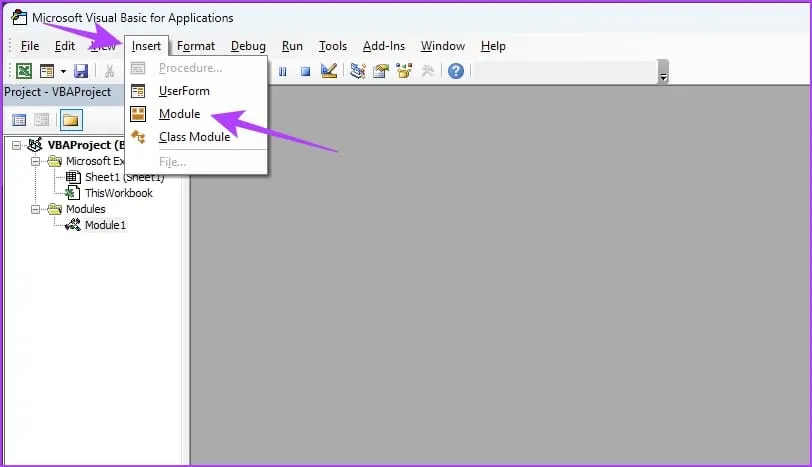
Task: Open dropdown arrow next to Insert UserForm icon
Action: [x=63, y=71]
